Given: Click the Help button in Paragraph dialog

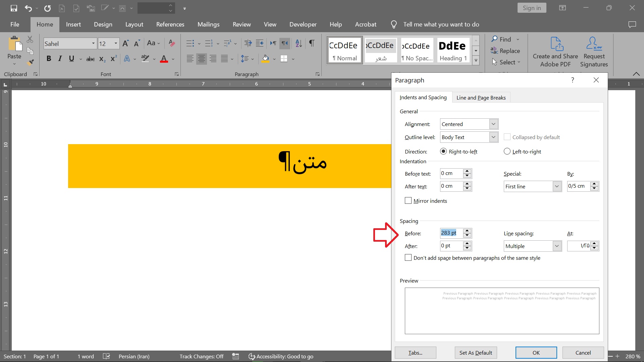Looking at the screenshot, I should (573, 80).
